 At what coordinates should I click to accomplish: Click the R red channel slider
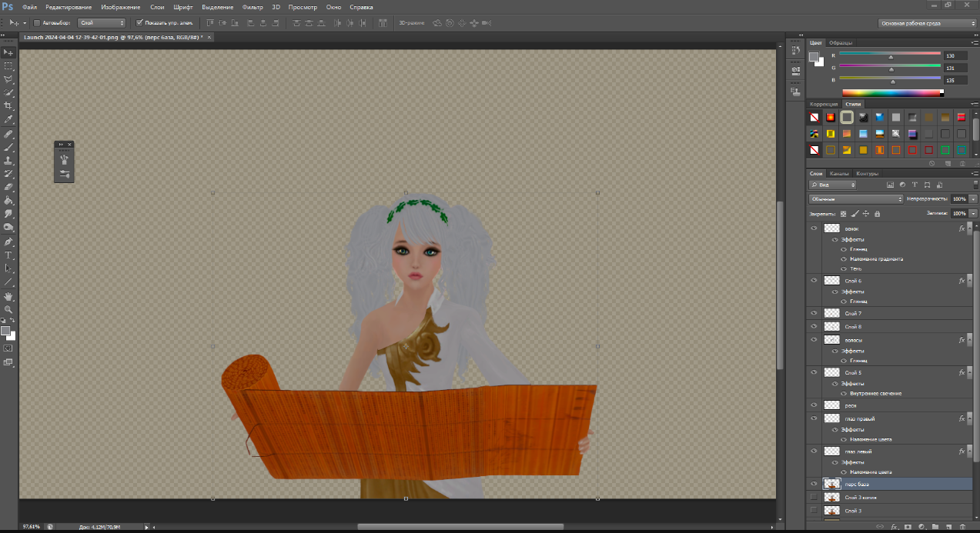[890, 55]
